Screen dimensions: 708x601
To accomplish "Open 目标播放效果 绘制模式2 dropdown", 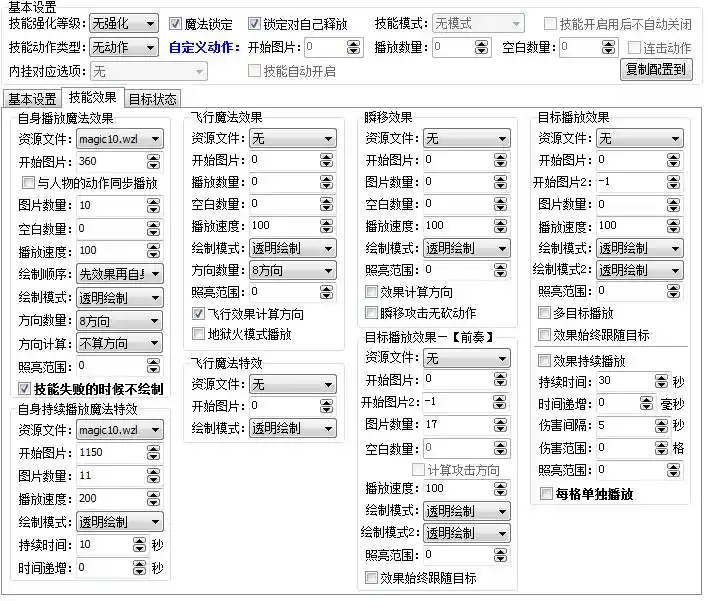I will 640,270.
